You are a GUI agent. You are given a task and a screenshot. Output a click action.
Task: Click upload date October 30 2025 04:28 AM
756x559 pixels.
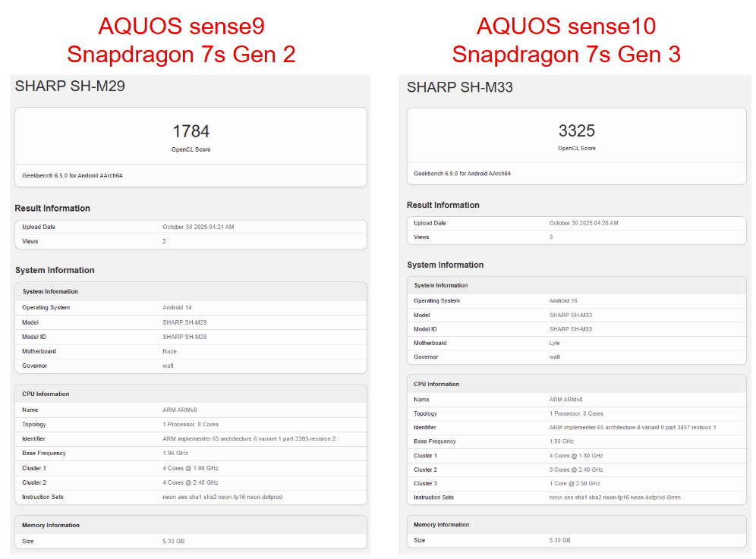pos(584,223)
